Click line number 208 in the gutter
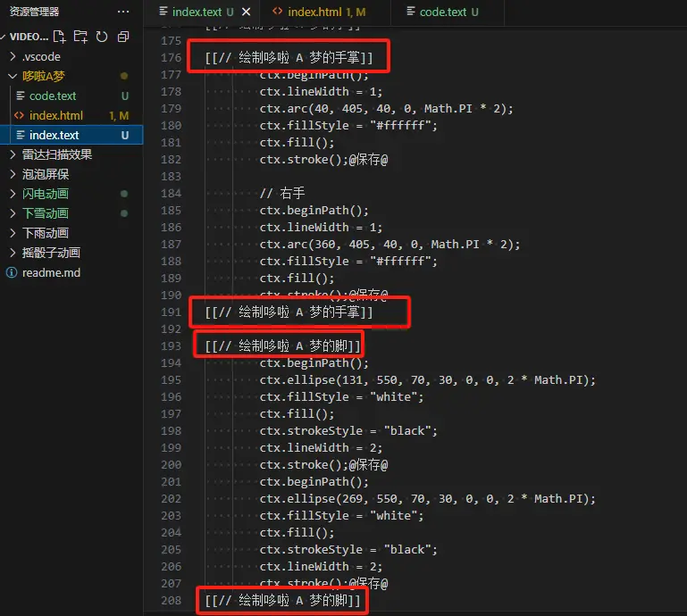This screenshot has height=616, width=687. click(x=171, y=600)
